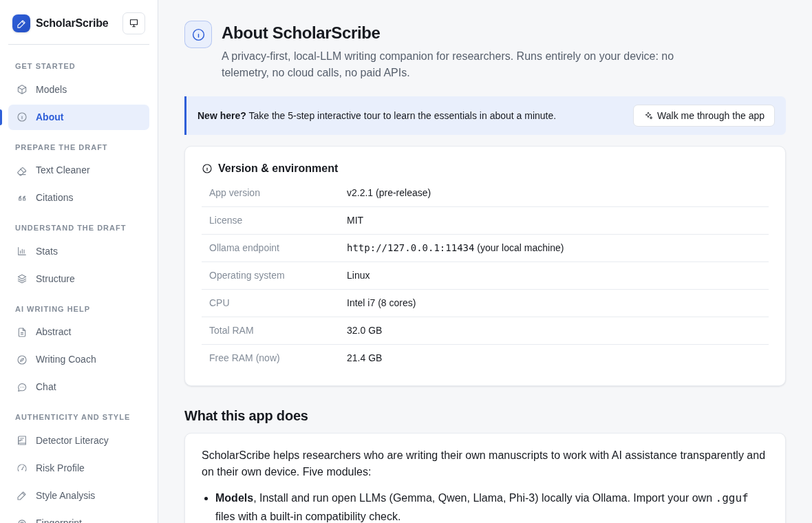
Task: Click the ScholarScribe app name
Action: coord(72,23)
